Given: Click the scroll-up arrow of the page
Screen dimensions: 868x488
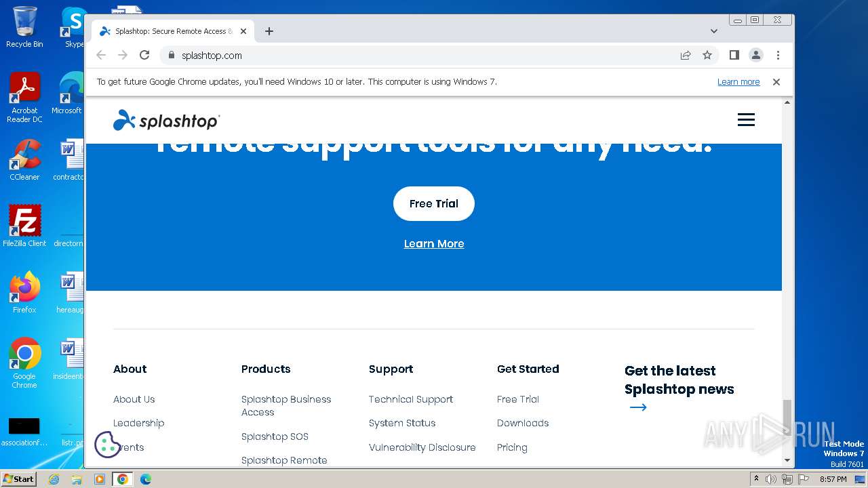Looking at the screenshot, I should point(787,103).
